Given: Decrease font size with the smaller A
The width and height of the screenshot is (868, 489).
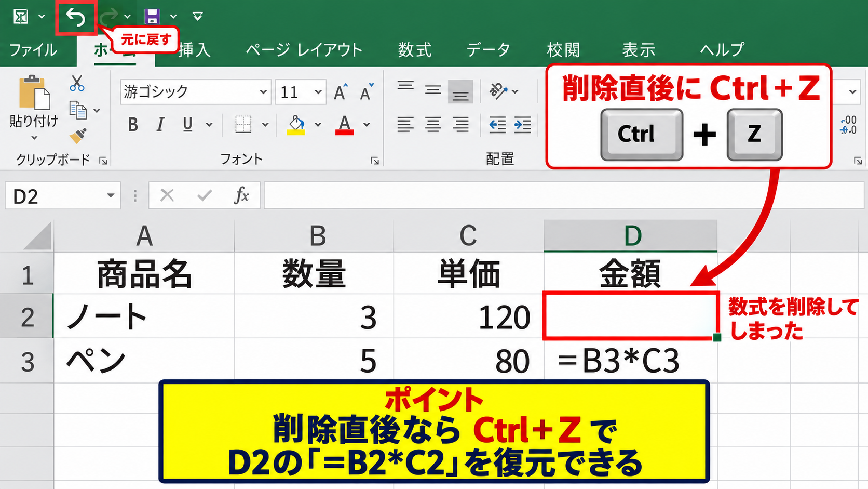Looking at the screenshot, I should pos(367,92).
